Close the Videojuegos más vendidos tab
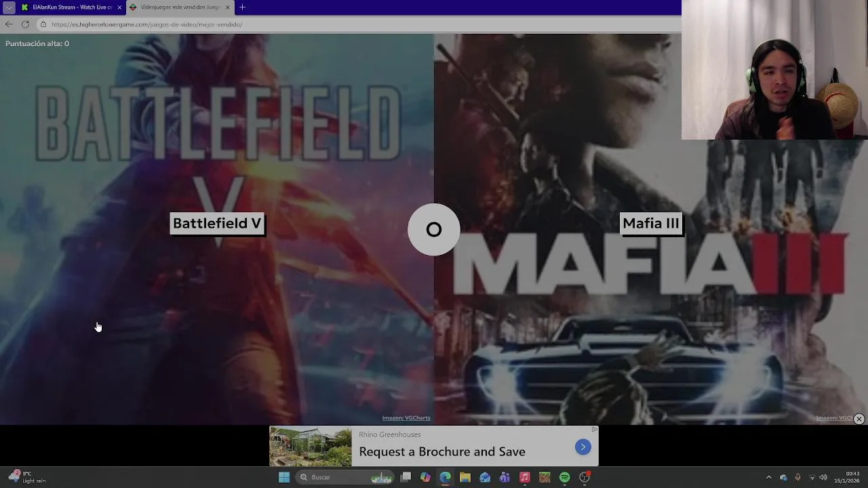 (228, 7)
